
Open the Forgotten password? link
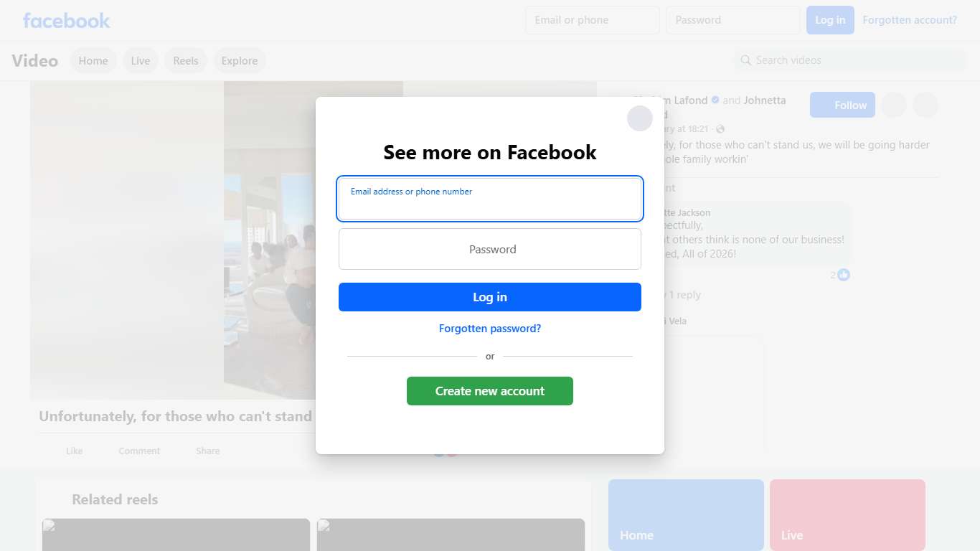click(490, 329)
